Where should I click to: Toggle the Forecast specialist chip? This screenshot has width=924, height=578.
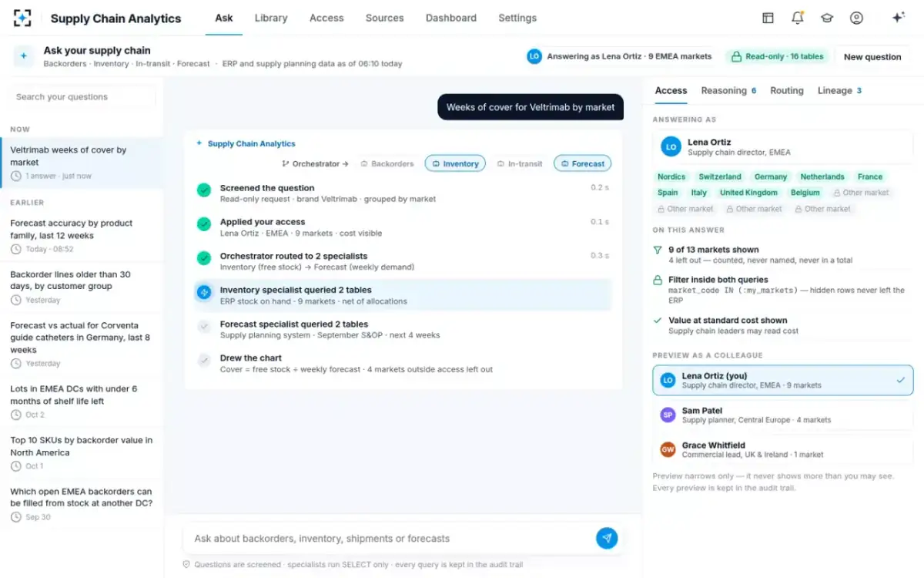click(582, 163)
